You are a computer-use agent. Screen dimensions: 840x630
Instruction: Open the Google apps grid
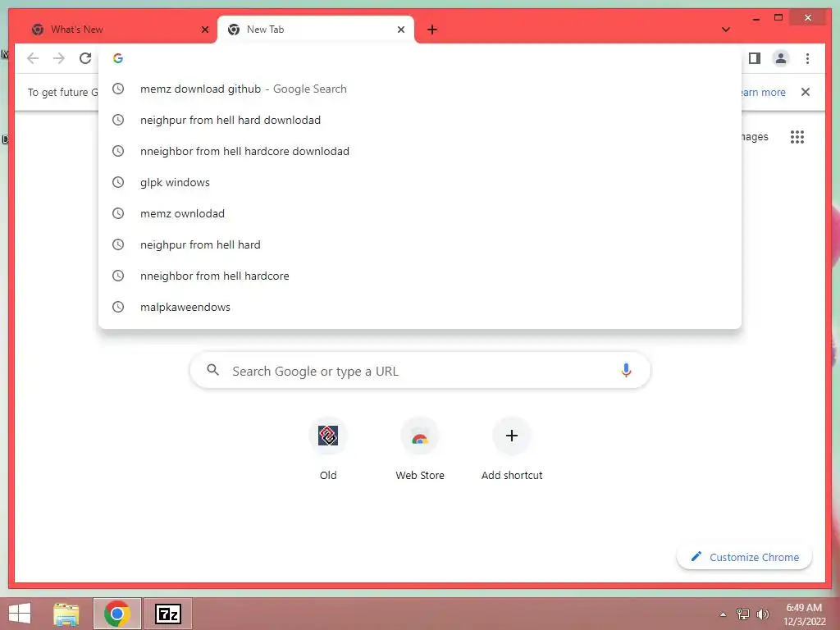[797, 137]
